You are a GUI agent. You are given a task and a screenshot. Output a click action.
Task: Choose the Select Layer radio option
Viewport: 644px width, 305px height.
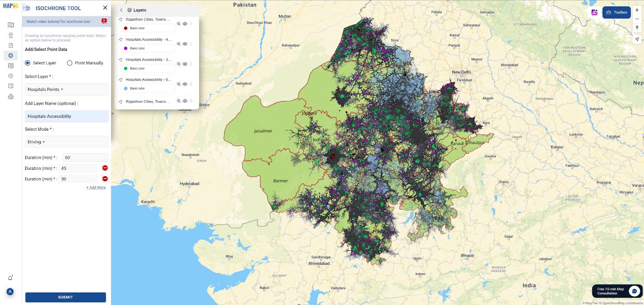pos(27,63)
